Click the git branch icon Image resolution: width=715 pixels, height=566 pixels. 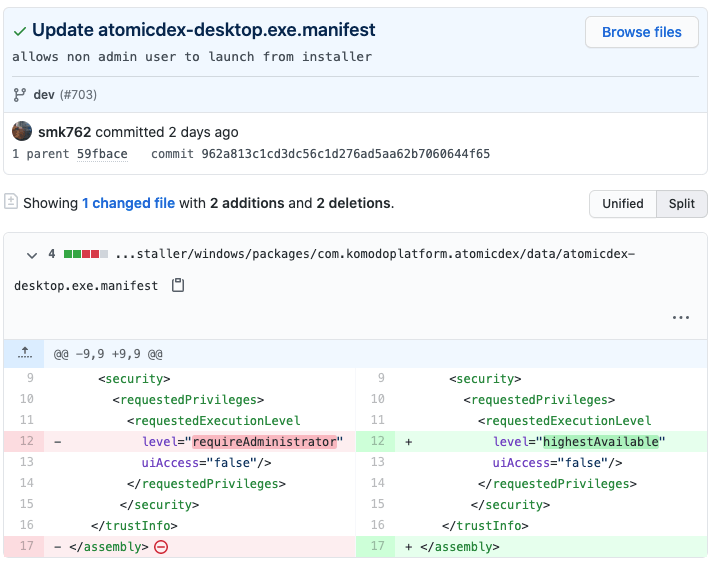coord(20,95)
